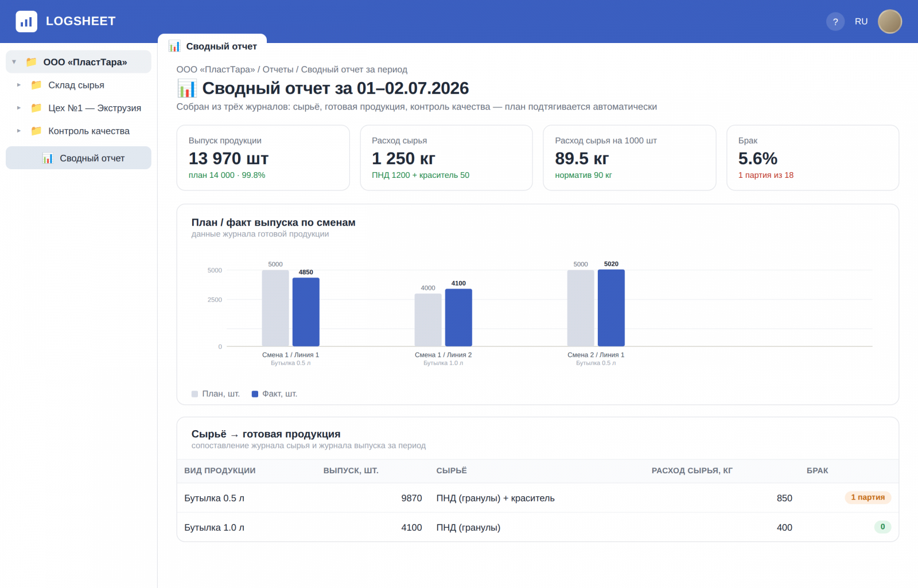This screenshot has width=918, height=588.
Task: Click the 5020 fact bar for Смена 2
Action: pos(611,308)
